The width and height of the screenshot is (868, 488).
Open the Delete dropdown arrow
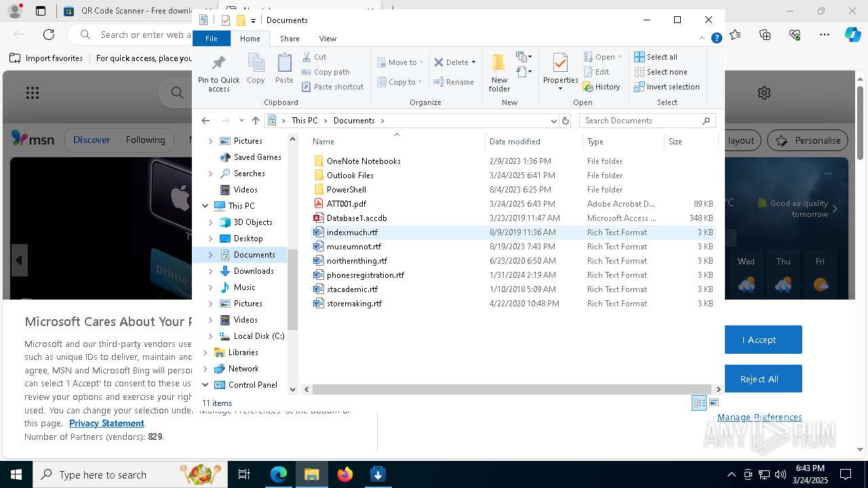[473, 62]
